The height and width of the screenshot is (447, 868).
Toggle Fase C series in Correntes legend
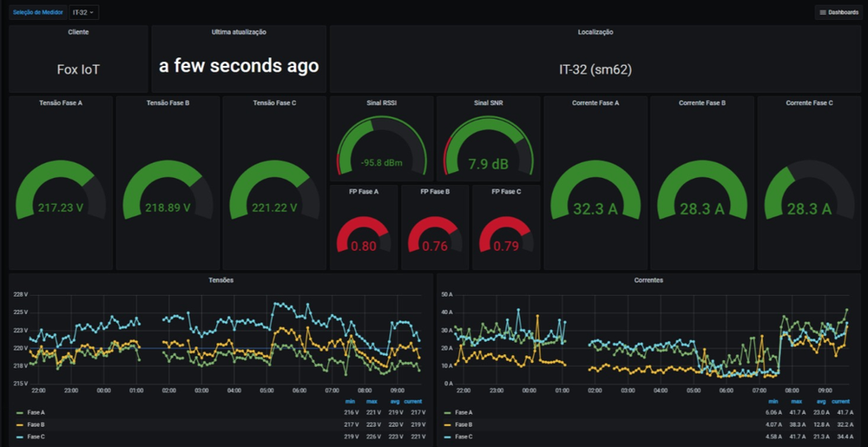coord(464,437)
